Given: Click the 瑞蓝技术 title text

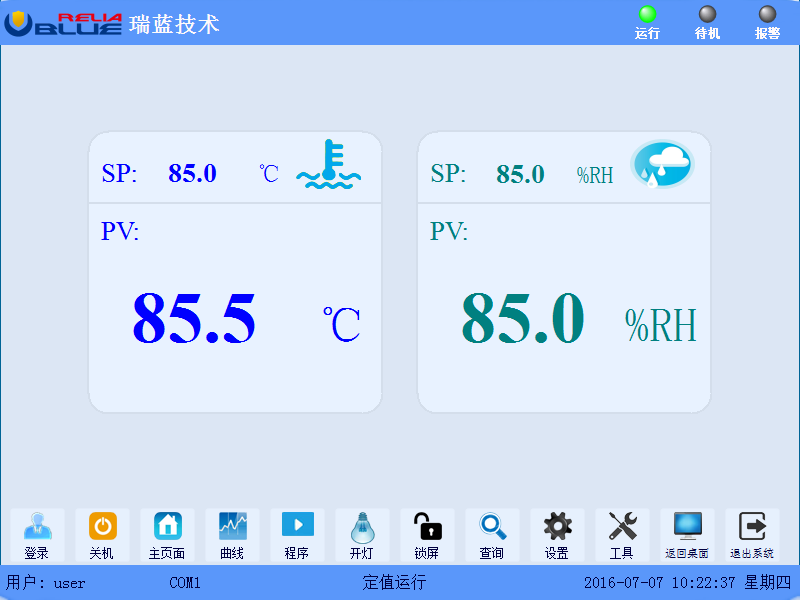Looking at the screenshot, I should [x=174, y=24].
